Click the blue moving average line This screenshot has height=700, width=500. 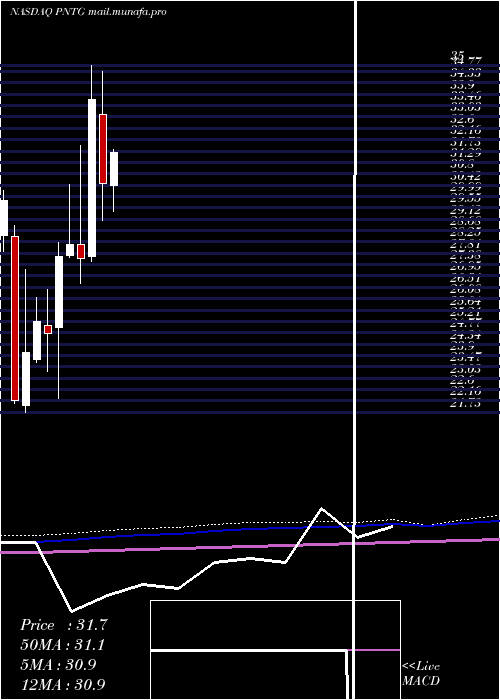(x=268, y=529)
